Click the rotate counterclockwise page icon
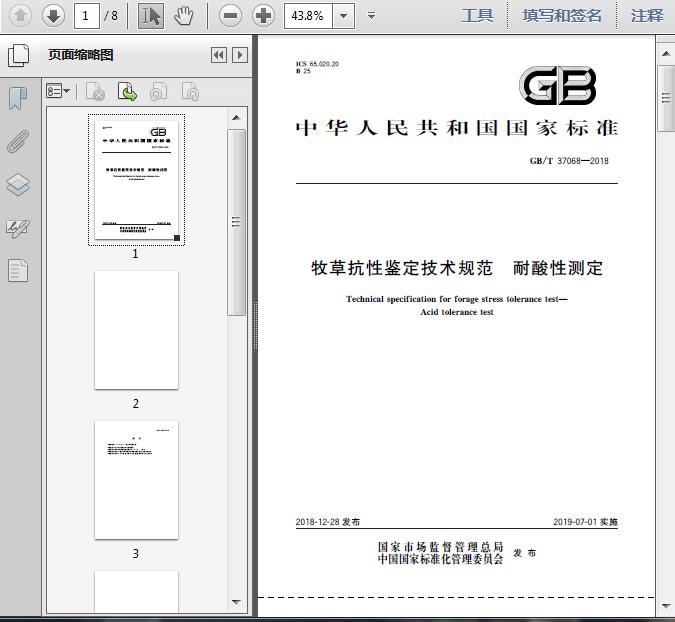The image size is (675, 622). click(158, 92)
